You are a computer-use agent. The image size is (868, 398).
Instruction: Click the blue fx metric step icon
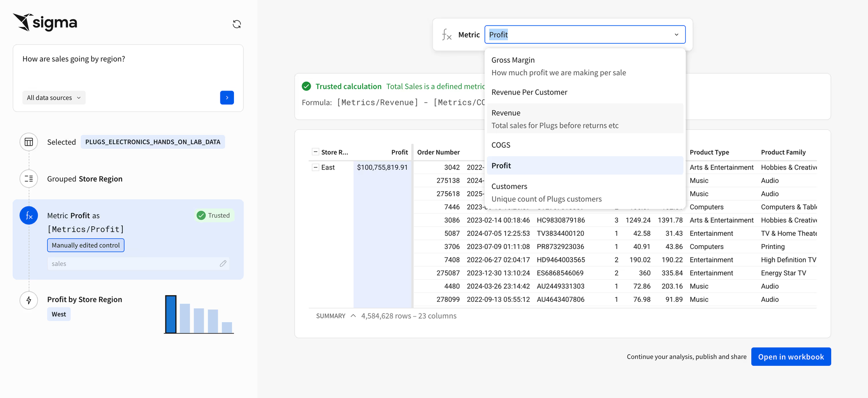(x=29, y=215)
